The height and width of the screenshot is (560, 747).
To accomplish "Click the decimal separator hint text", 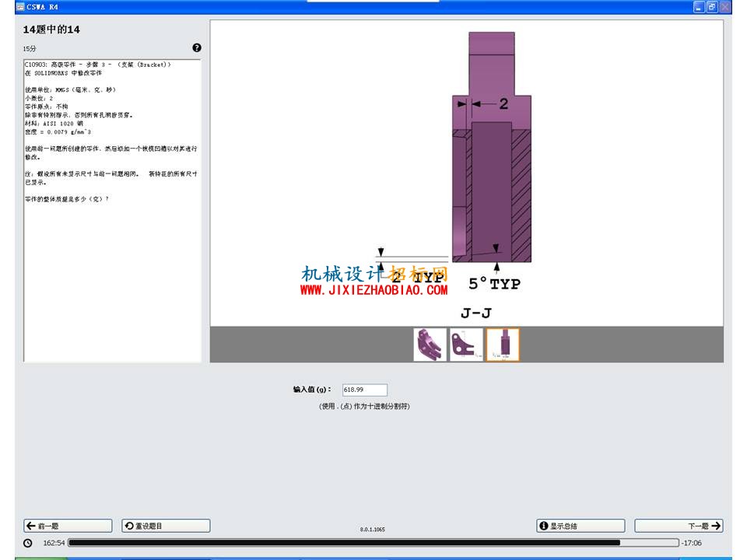I will click(364, 406).
